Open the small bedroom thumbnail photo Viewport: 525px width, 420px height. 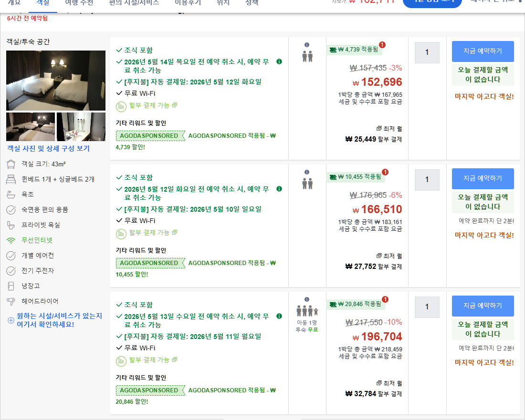[x=31, y=127]
